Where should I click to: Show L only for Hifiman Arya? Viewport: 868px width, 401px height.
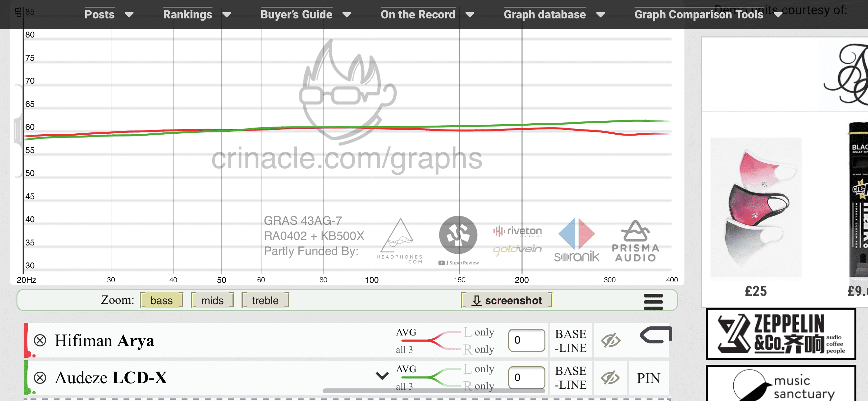pos(479,332)
